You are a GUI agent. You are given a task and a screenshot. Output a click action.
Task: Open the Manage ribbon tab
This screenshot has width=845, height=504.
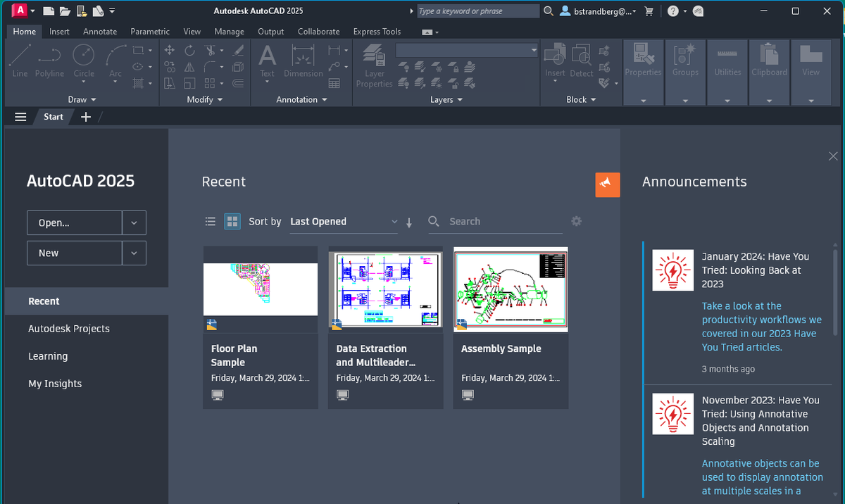point(229,32)
